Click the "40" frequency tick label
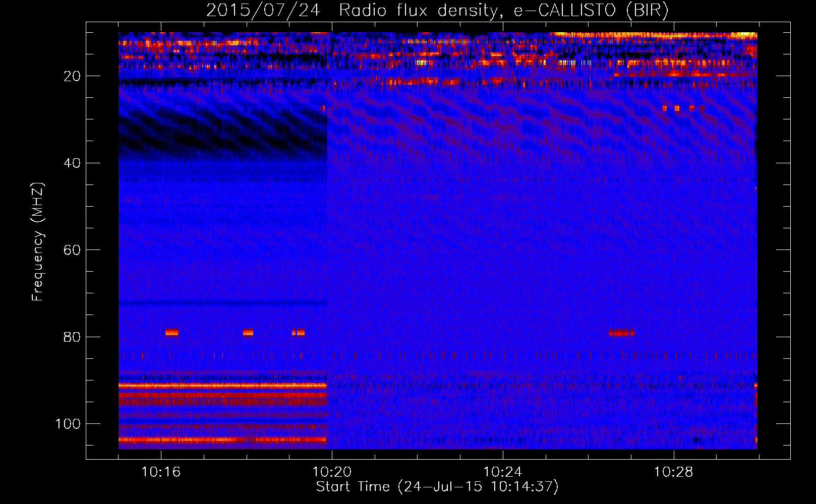 [72, 163]
